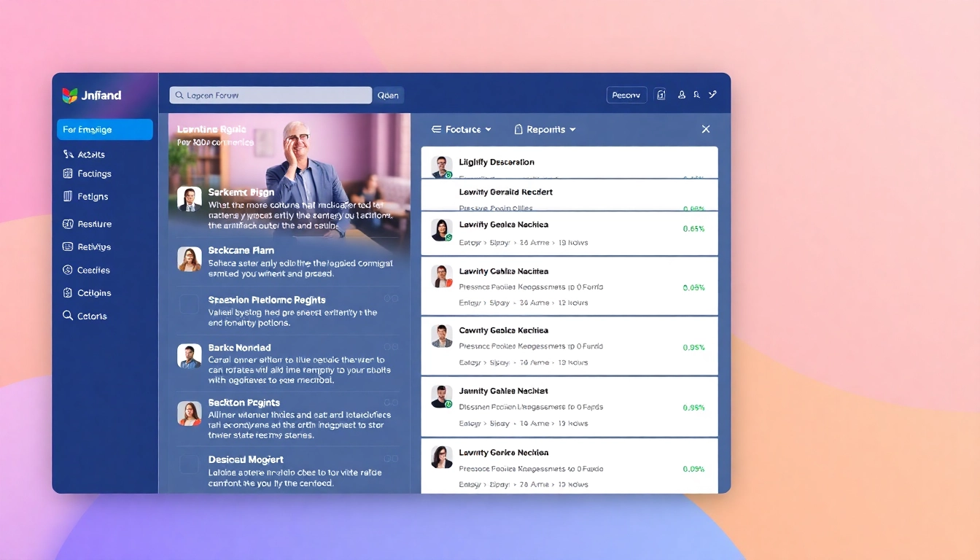Screen dimensions: 980x560
Task: Open the Desicad Mogiert entry title
Action: coord(246,459)
